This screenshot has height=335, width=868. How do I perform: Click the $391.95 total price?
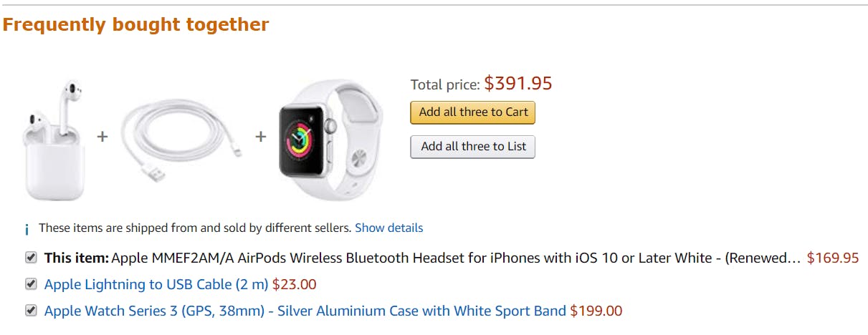point(518,84)
